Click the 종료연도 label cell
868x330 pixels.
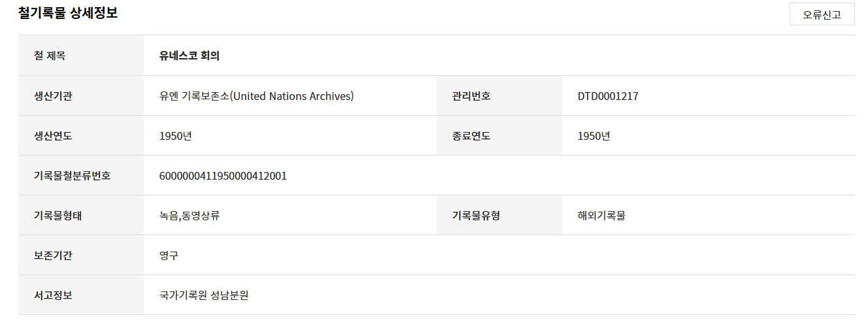tap(499, 136)
